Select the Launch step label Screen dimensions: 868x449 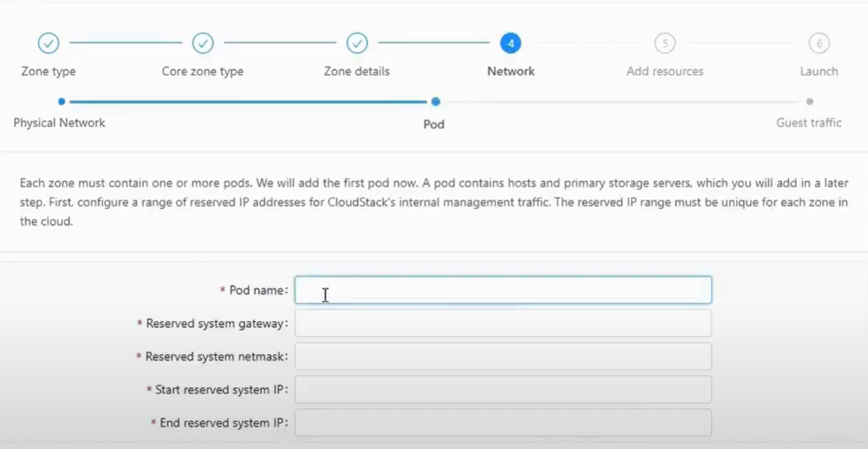coord(819,72)
